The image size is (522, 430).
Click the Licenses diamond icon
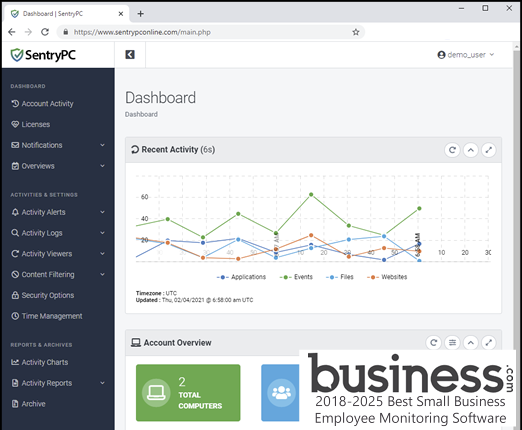(x=15, y=124)
